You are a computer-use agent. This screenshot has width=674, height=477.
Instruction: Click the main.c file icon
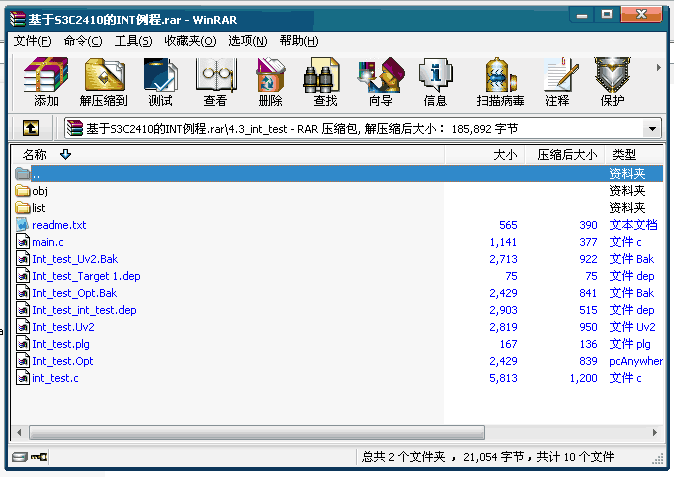[23, 242]
